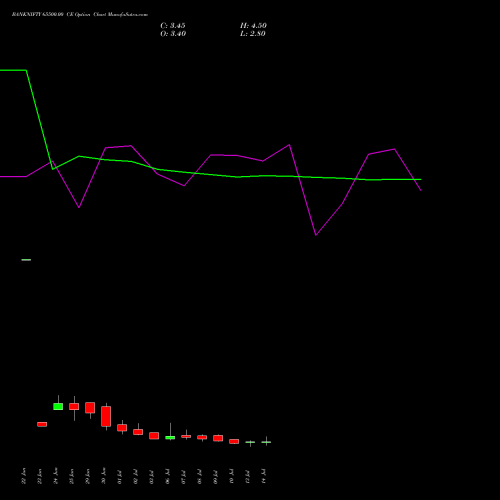Viewport: 500px width, 500px height.
Task: Click the 30 Jun date label
Action: [x=104, y=476]
